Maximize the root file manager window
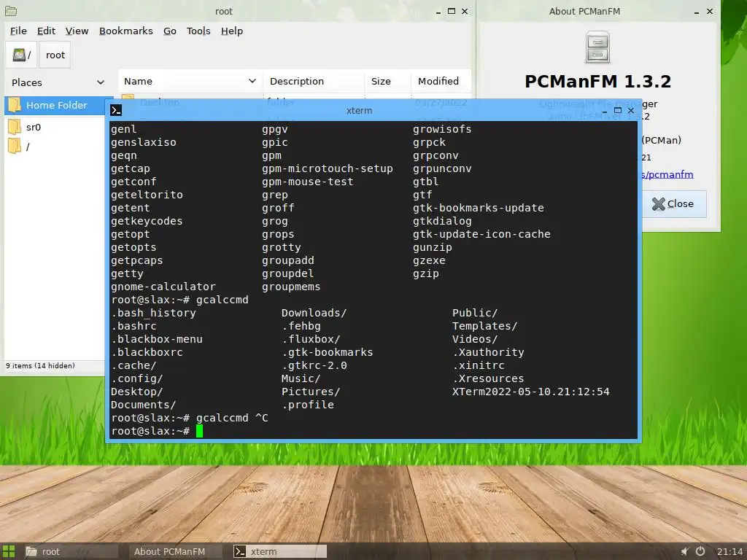The image size is (747, 560). pos(451,11)
